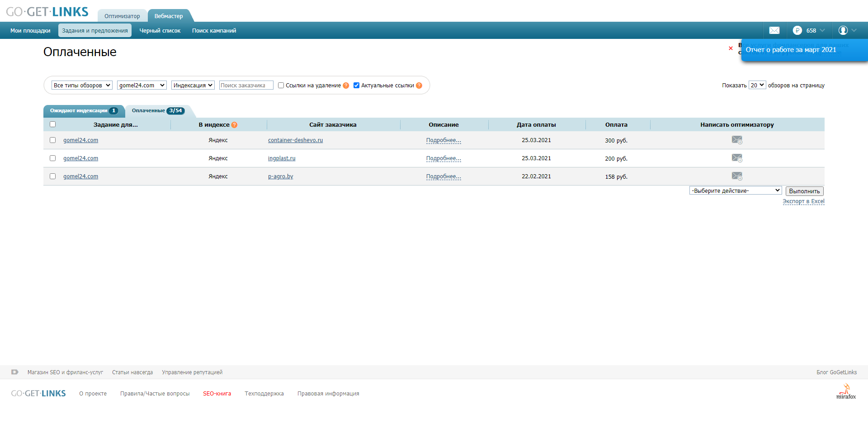Click the 'Выполнить' button

click(x=804, y=191)
